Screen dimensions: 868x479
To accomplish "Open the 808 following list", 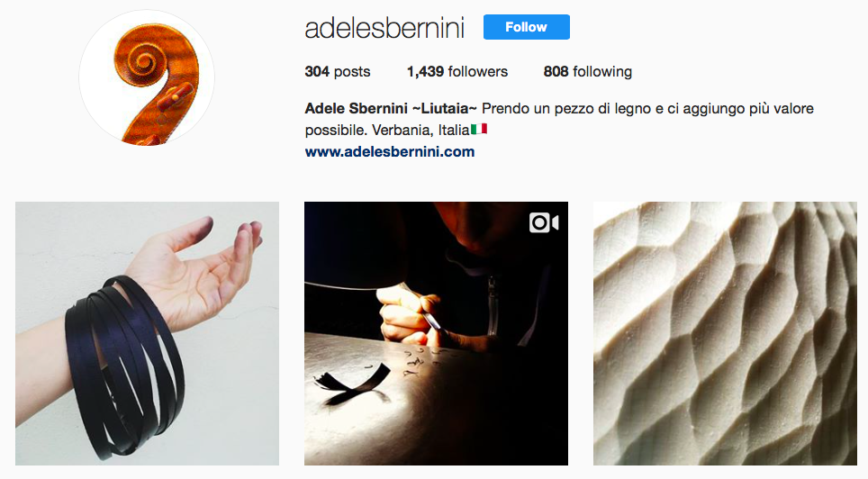I will (588, 71).
